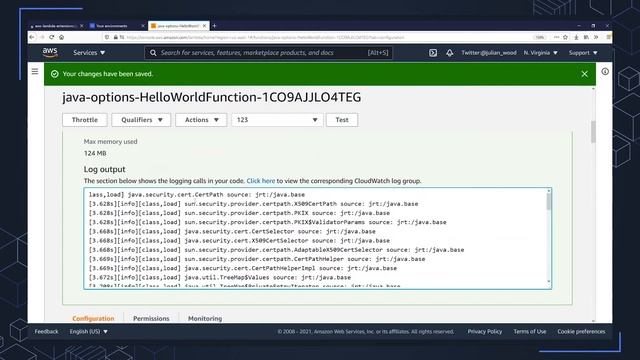Open a new browser tab
Screen dimensions: 640x360
pyautogui.click(x=214, y=26)
